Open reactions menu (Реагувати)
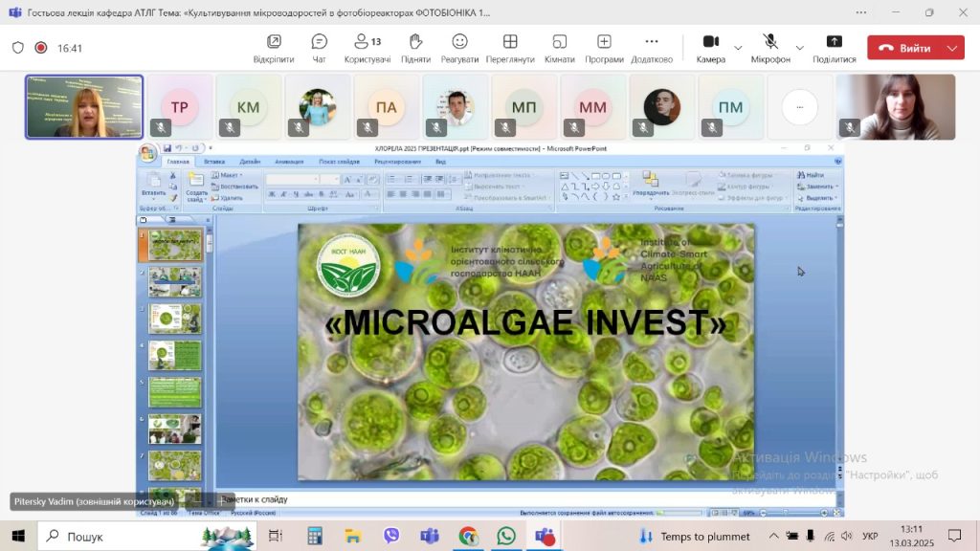 pos(459,47)
